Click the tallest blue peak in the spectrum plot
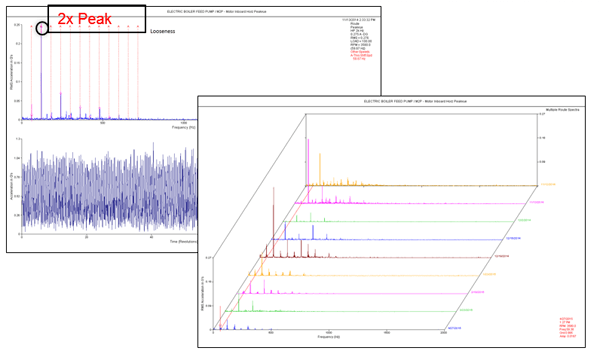The width and height of the screenshot is (600, 360). [x=41, y=73]
